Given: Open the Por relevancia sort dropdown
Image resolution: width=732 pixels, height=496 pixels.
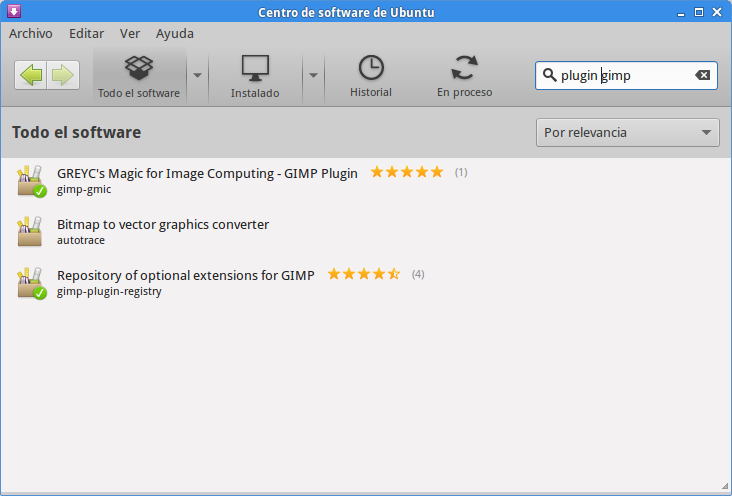Looking at the screenshot, I should point(627,132).
